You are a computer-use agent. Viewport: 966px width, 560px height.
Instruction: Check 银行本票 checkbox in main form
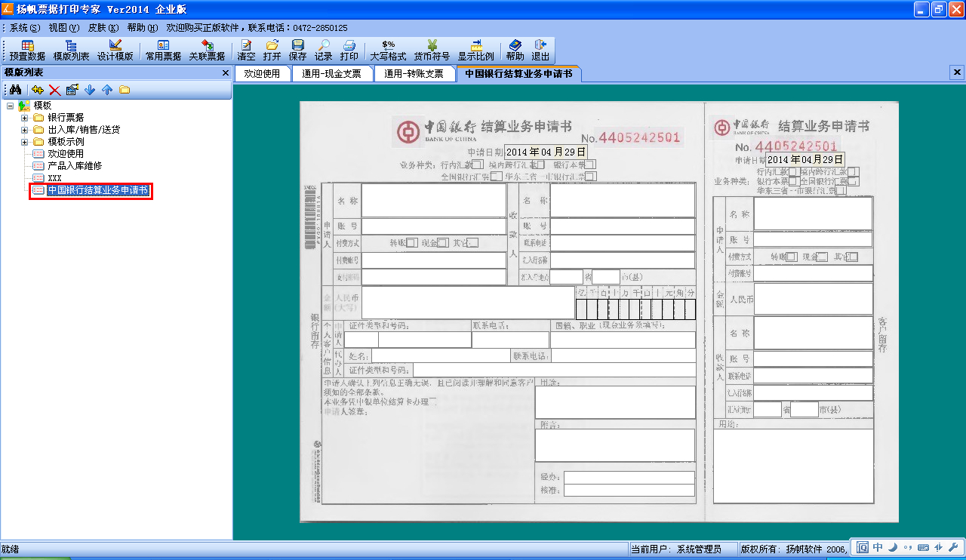coord(590,165)
